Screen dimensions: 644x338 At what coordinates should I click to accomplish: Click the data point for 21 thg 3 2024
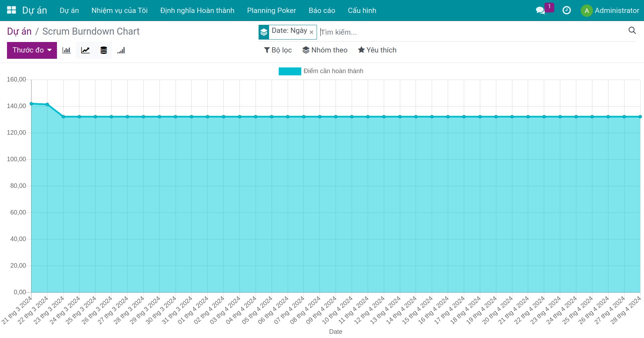pyautogui.click(x=31, y=104)
